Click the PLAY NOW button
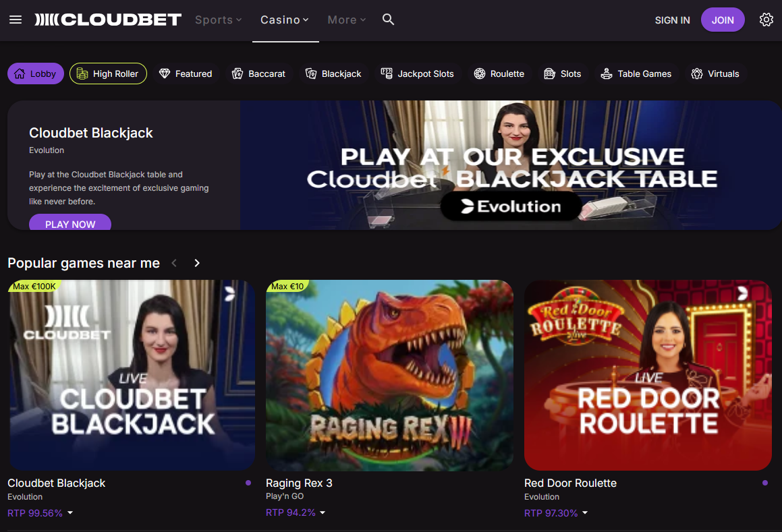Viewport: 782px width, 532px height. pyautogui.click(x=70, y=223)
